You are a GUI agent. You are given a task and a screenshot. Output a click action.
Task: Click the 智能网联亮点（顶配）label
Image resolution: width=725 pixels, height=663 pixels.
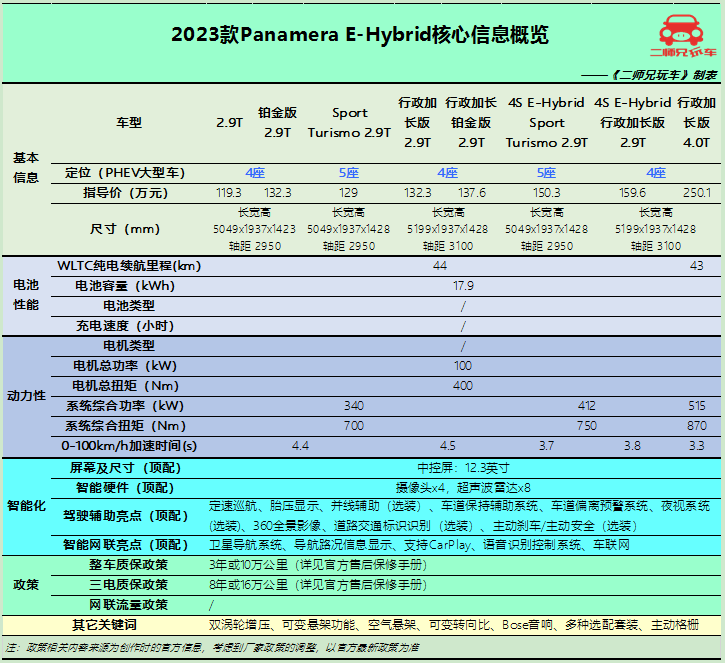[125, 545]
